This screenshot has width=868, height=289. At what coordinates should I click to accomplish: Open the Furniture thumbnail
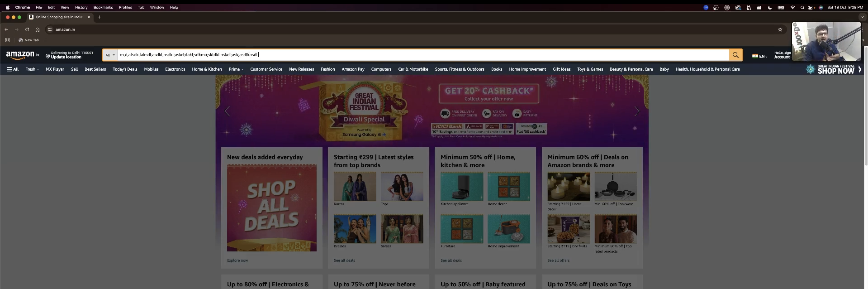[x=462, y=229]
